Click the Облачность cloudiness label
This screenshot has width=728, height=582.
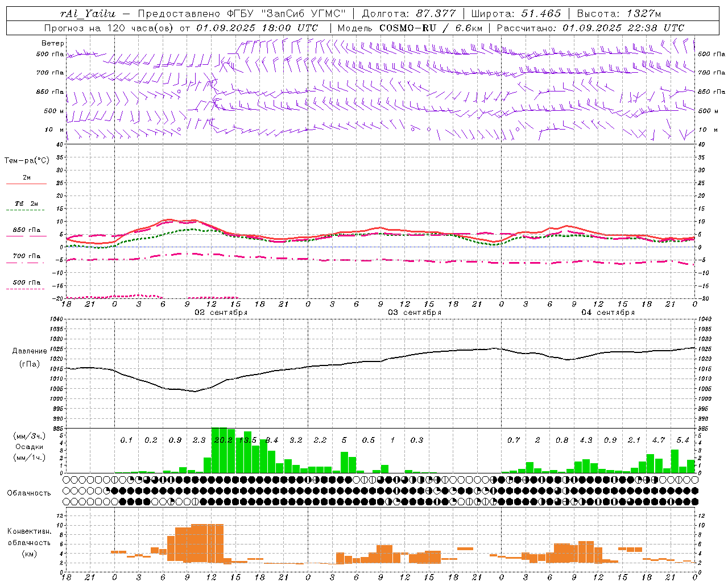(29, 493)
